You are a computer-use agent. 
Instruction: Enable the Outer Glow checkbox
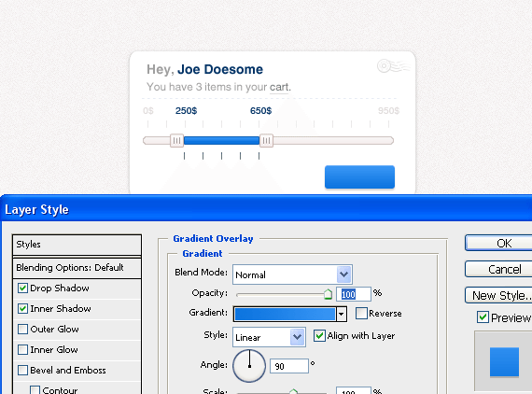coord(22,330)
